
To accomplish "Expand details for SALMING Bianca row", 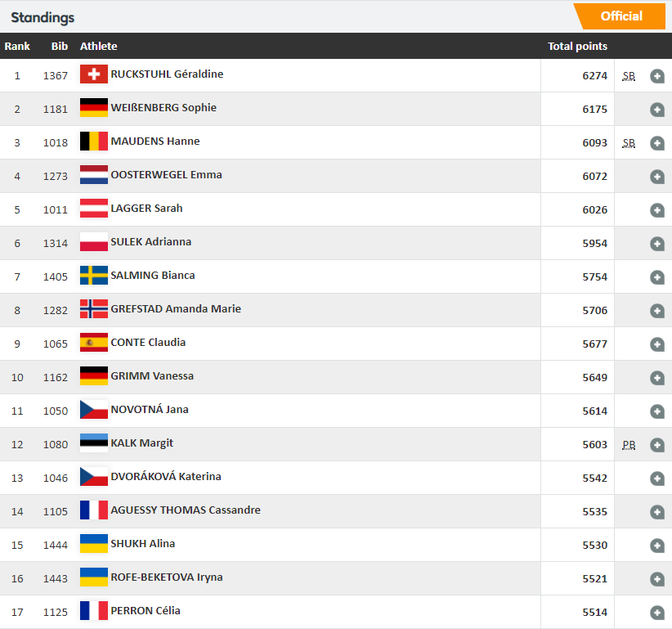I will click(x=657, y=277).
